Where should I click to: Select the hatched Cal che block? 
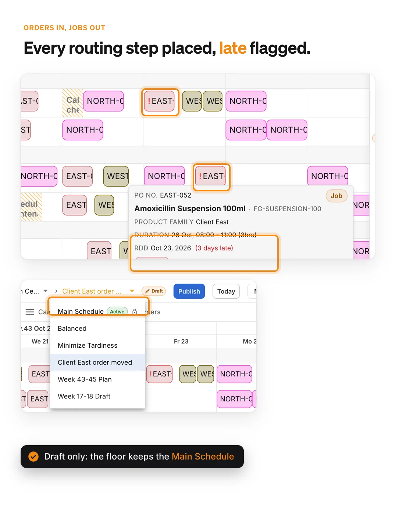pos(72,103)
